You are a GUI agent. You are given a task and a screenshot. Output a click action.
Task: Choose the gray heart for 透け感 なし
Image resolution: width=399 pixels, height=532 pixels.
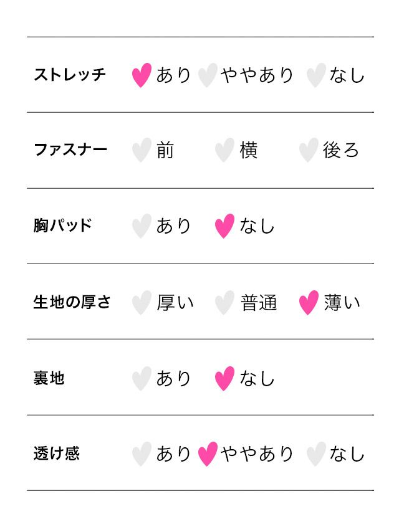click(x=316, y=454)
